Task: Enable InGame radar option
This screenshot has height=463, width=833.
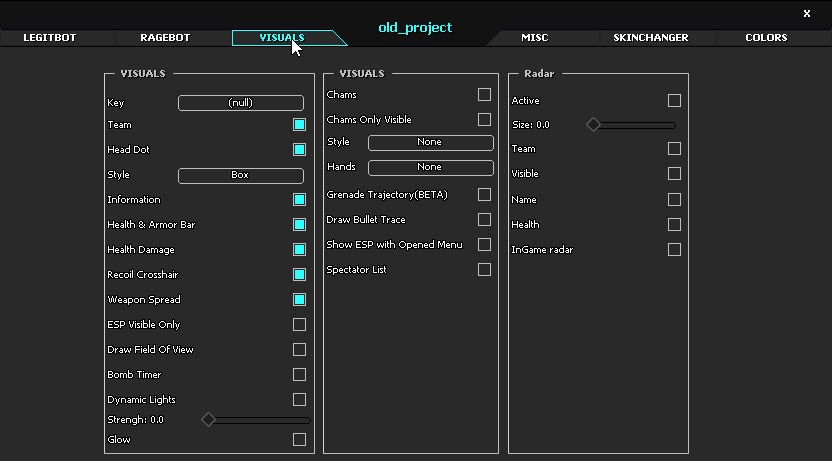Action: point(674,250)
